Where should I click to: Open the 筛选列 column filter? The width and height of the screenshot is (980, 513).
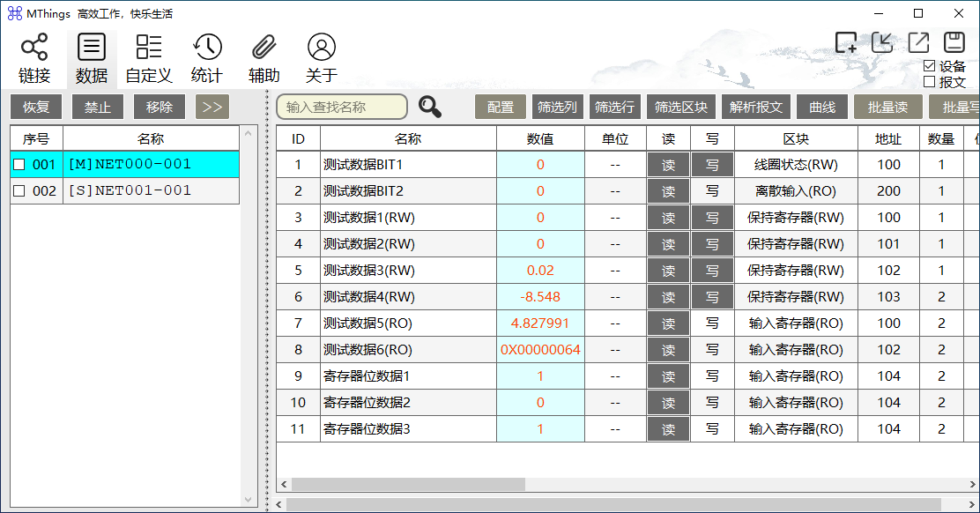pyautogui.click(x=557, y=107)
